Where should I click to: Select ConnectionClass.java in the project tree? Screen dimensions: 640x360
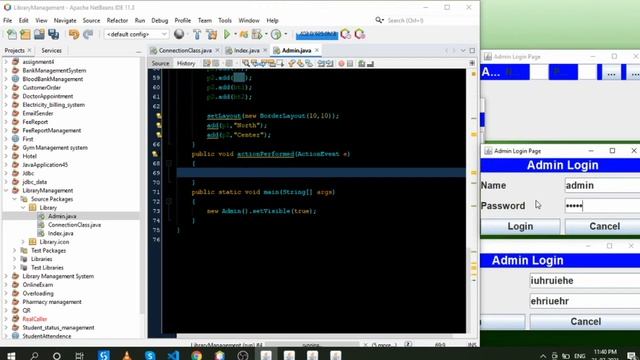[x=74, y=224]
